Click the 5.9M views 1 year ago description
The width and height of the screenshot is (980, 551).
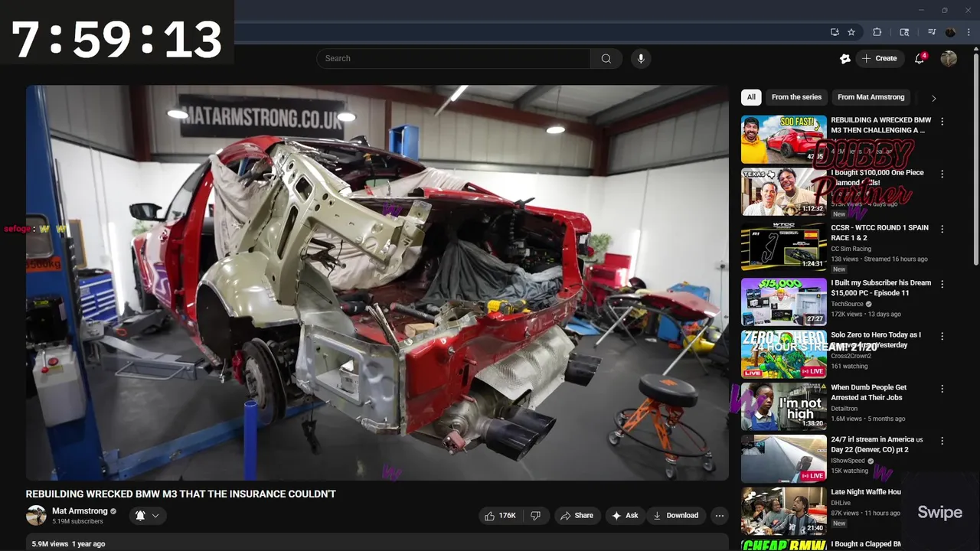click(x=68, y=544)
